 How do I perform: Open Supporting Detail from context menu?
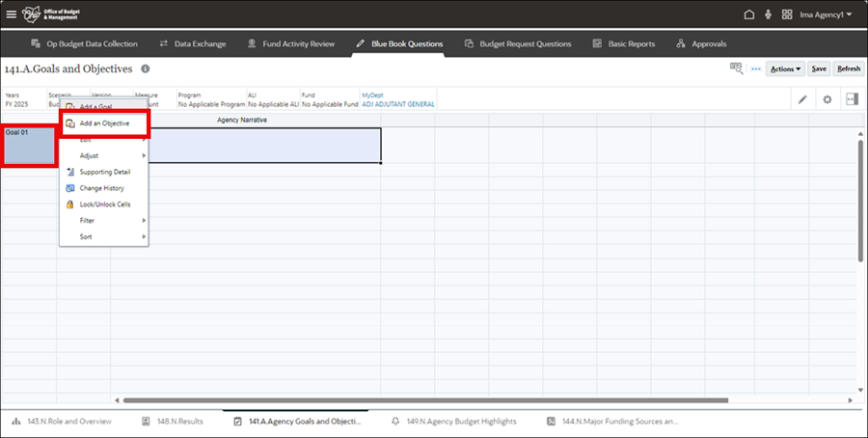pyautogui.click(x=105, y=172)
